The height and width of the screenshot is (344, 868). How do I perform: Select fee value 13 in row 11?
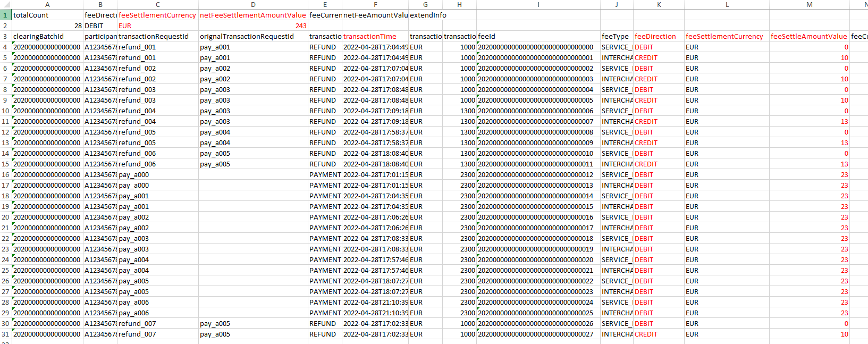809,121
